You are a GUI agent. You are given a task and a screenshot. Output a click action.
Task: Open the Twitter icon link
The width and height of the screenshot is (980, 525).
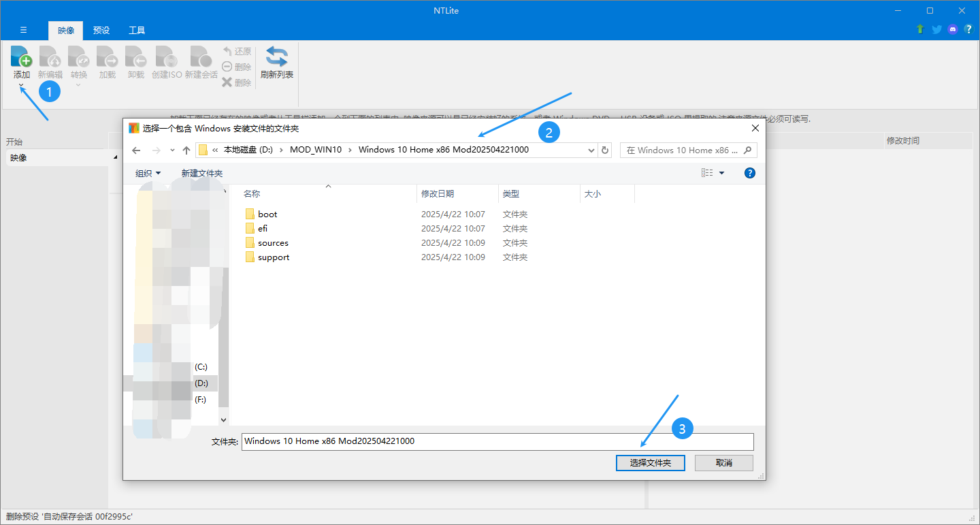pyautogui.click(x=936, y=29)
